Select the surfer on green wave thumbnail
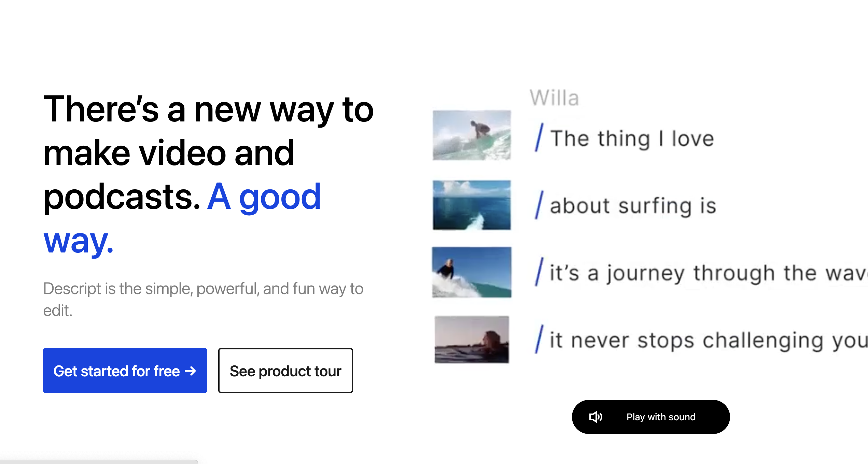The height and width of the screenshot is (464, 868). tap(472, 135)
